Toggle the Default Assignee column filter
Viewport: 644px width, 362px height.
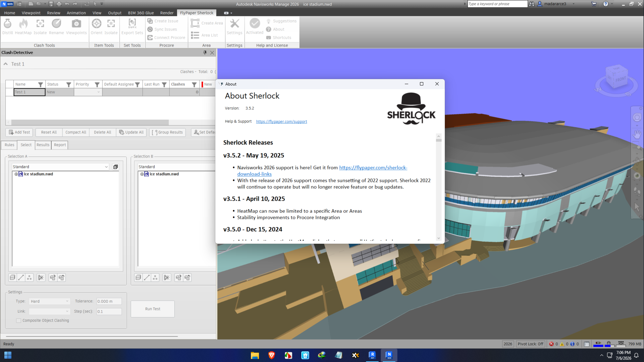point(137,84)
